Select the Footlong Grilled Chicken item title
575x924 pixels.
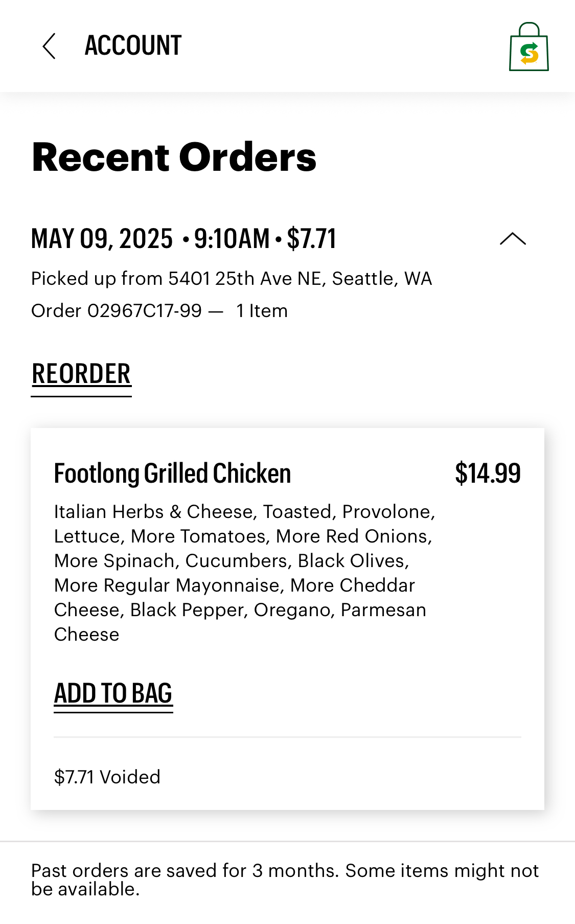172,474
